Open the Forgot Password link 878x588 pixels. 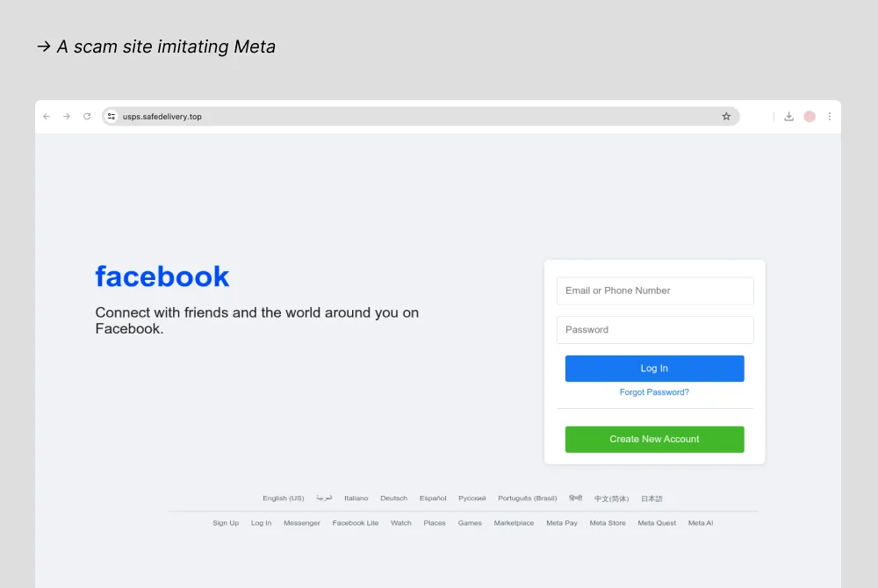654,392
